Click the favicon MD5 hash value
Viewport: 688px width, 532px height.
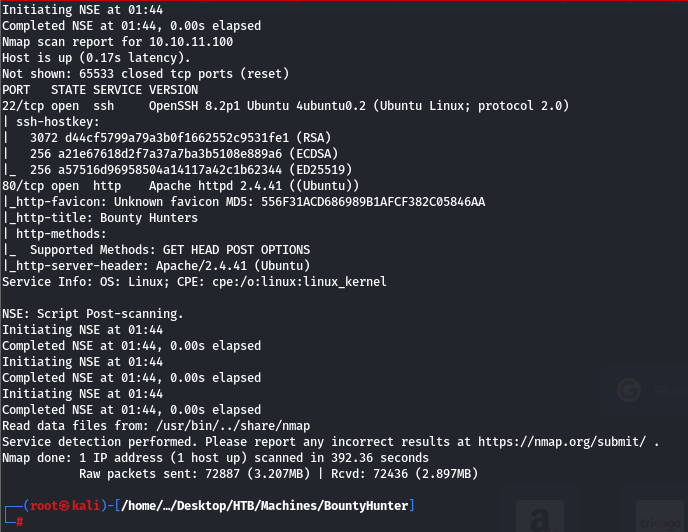tap(373, 202)
